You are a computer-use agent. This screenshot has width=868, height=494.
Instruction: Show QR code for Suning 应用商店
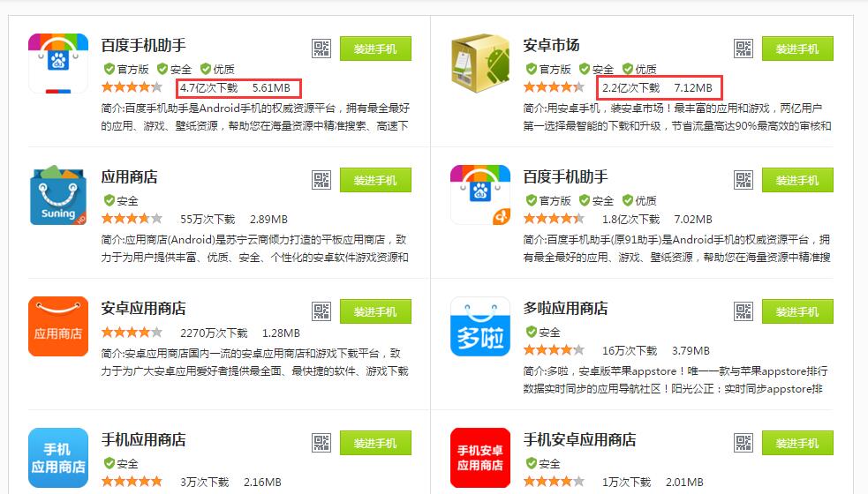[321, 180]
